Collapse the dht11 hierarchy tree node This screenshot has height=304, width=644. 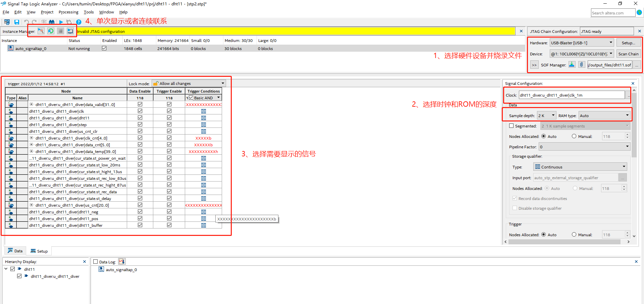[6, 269]
